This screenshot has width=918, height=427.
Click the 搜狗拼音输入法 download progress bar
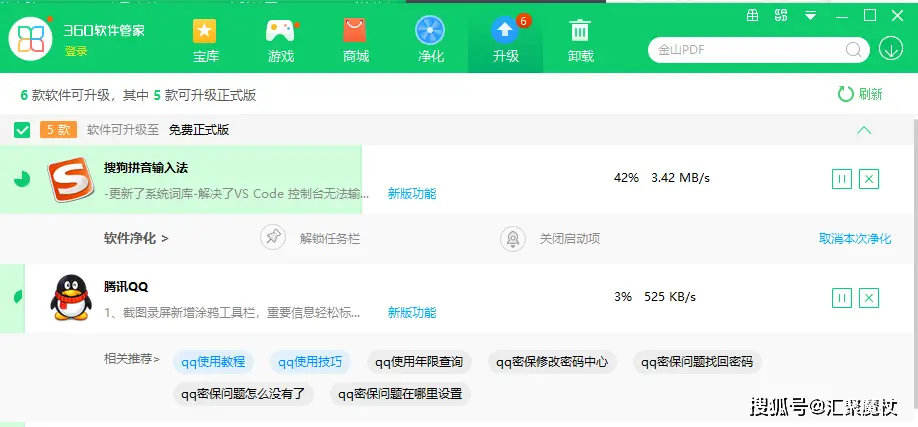click(x=181, y=179)
